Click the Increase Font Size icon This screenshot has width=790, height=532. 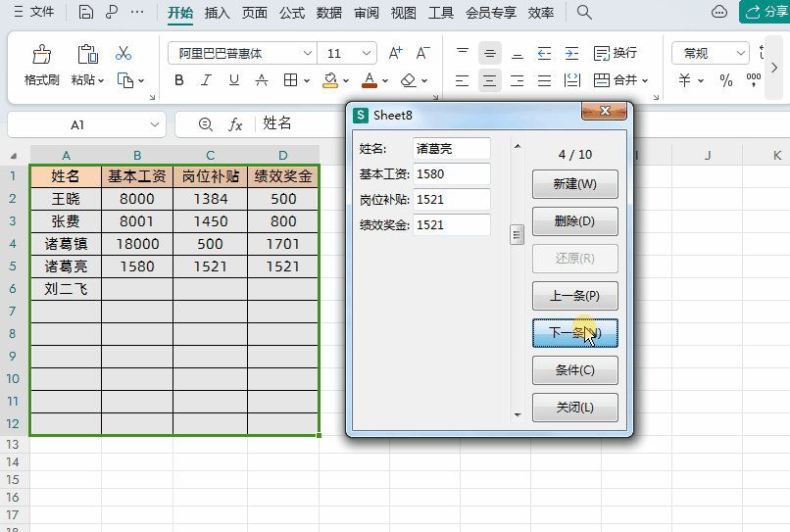[x=396, y=53]
